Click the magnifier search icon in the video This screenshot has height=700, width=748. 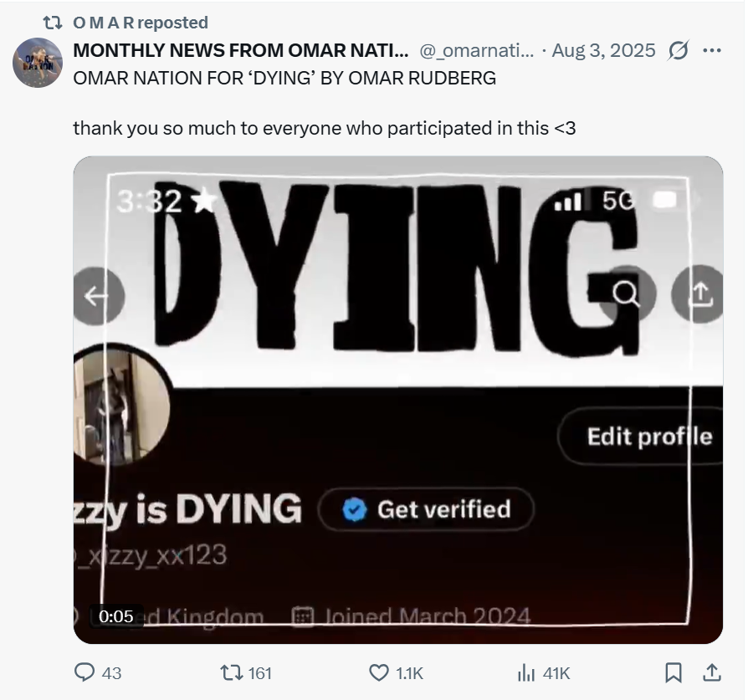tap(626, 294)
